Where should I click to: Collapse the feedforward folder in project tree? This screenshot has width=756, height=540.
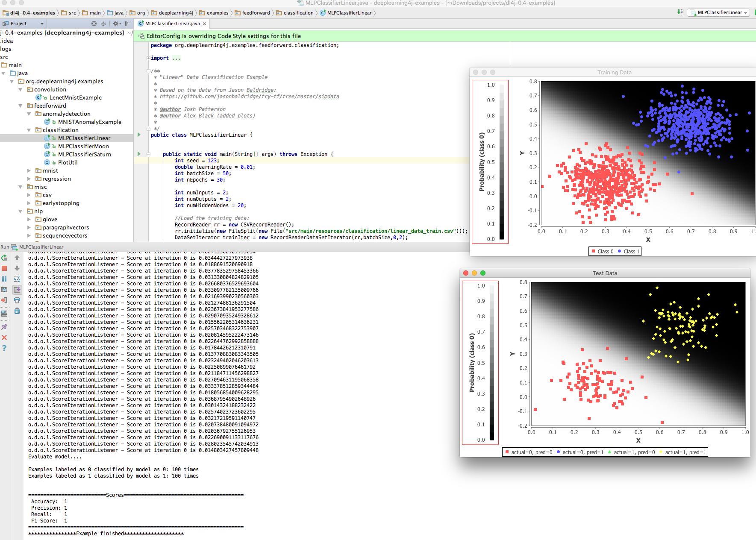pos(21,106)
